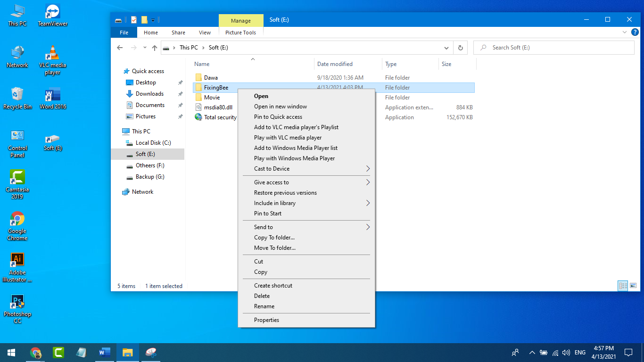Viewport: 644px width, 362px height.
Task: Click the Refresh icon beside address bar
Action: tap(460, 48)
